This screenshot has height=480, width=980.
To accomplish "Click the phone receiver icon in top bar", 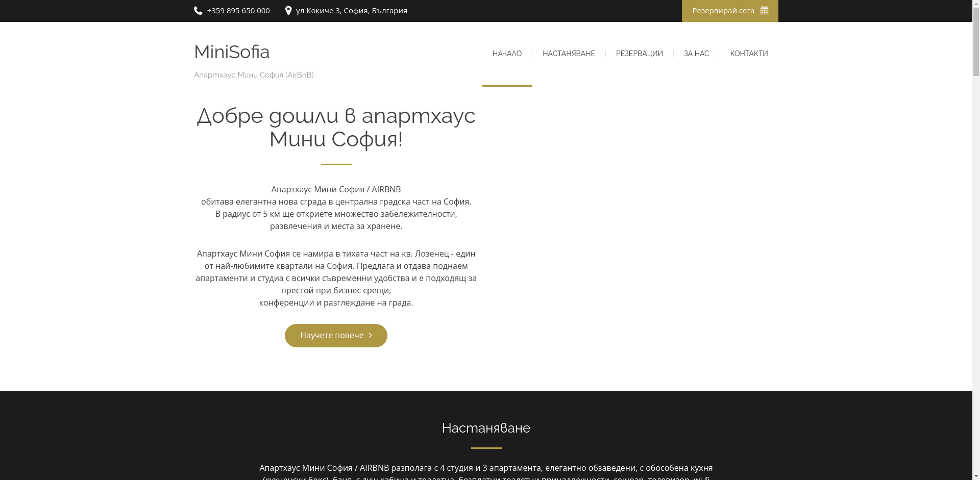I will (x=198, y=10).
